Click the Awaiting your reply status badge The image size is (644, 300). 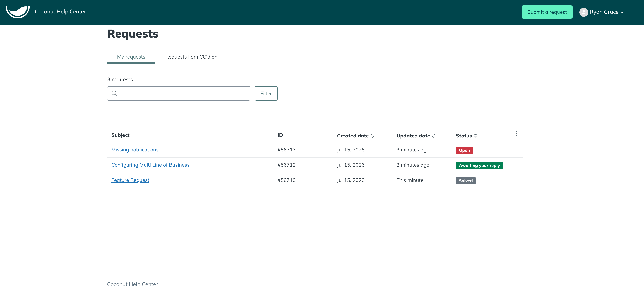tap(479, 165)
